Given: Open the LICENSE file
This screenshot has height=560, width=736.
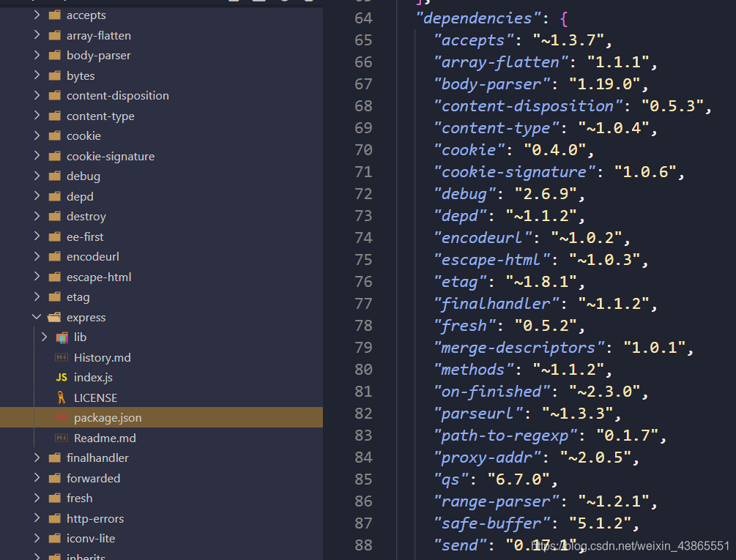Looking at the screenshot, I should point(96,397).
